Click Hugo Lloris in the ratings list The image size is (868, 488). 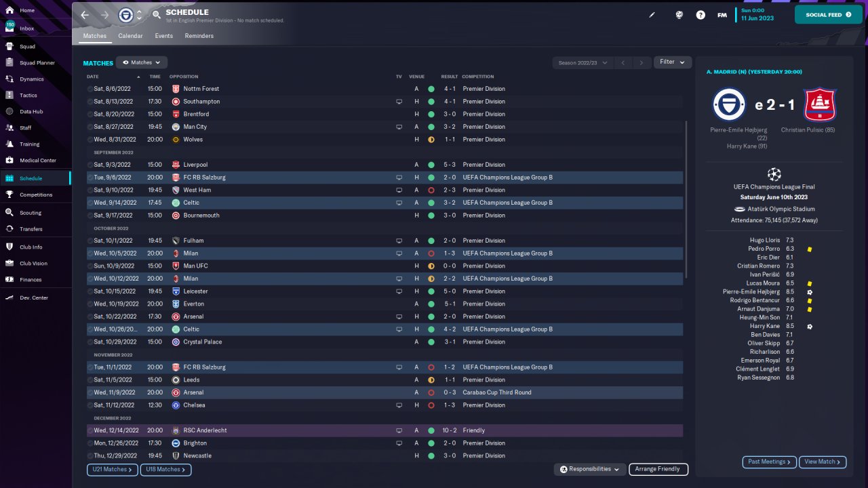[x=765, y=240]
